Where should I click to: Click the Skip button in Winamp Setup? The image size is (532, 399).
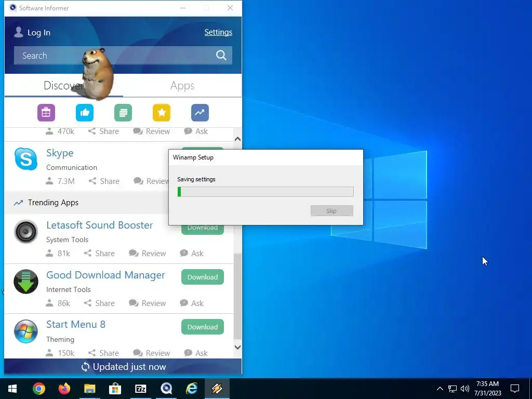click(332, 211)
